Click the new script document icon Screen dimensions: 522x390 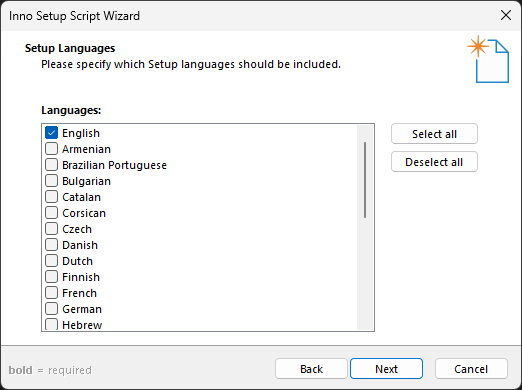click(488, 59)
